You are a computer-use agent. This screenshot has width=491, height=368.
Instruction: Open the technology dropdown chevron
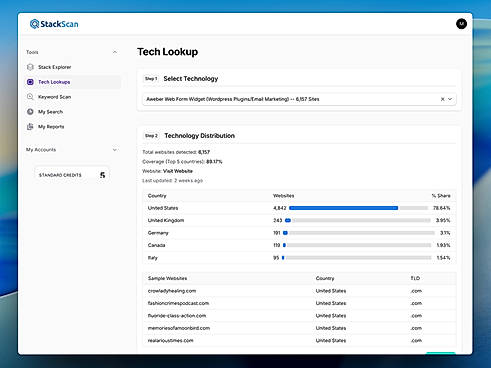(450, 99)
